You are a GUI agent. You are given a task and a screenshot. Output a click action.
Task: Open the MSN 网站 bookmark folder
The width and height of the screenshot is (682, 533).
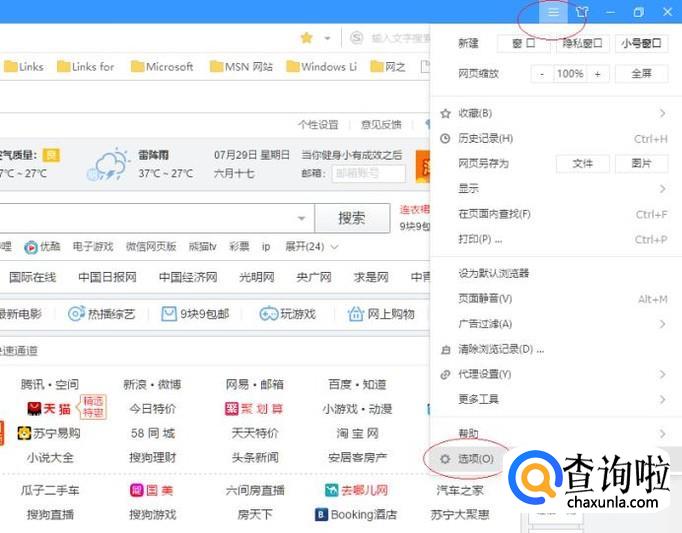click(x=241, y=67)
